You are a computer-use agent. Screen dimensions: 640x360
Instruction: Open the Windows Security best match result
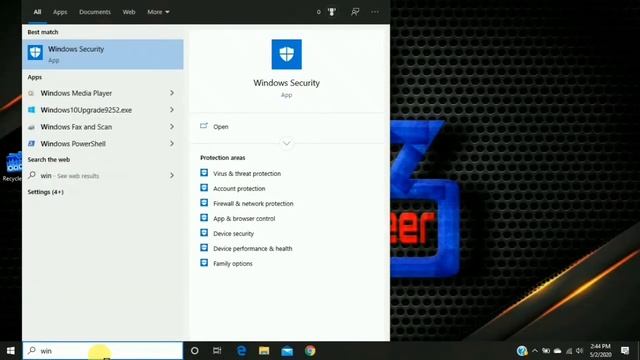(103, 54)
